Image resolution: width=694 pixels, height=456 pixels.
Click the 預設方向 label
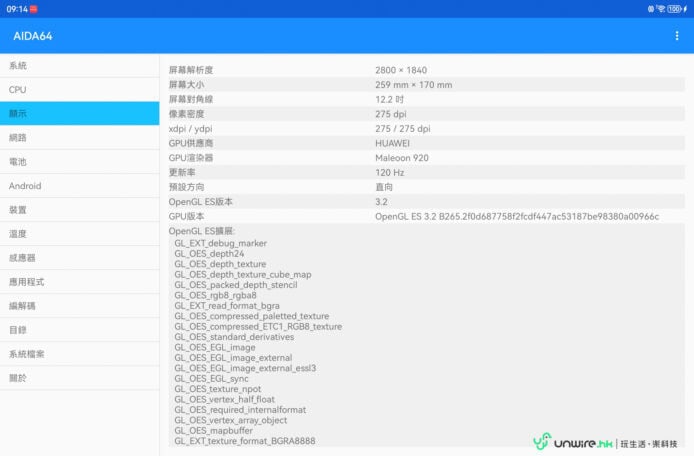point(186,187)
